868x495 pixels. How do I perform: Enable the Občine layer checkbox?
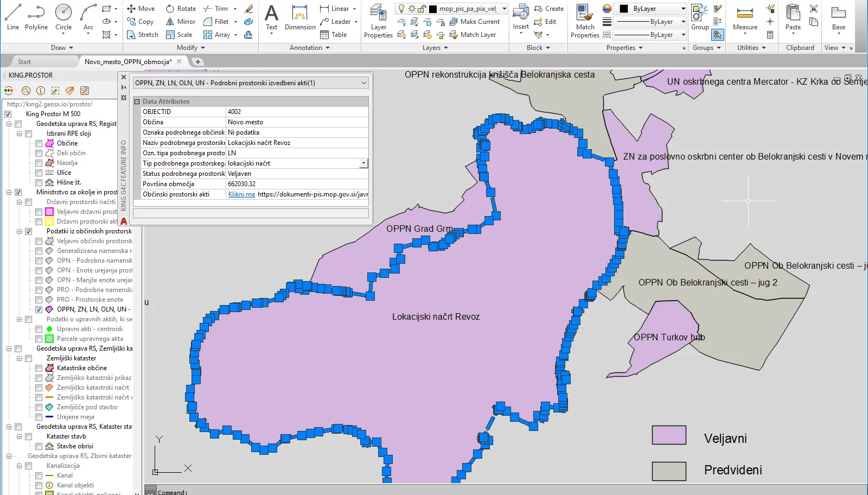pyautogui.click(x=39, y=143)
